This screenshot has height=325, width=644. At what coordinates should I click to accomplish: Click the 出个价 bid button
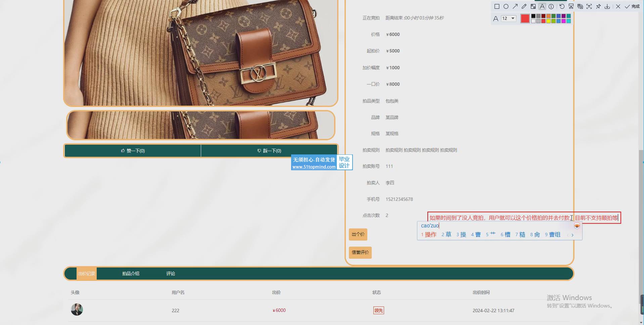[358, 234]
